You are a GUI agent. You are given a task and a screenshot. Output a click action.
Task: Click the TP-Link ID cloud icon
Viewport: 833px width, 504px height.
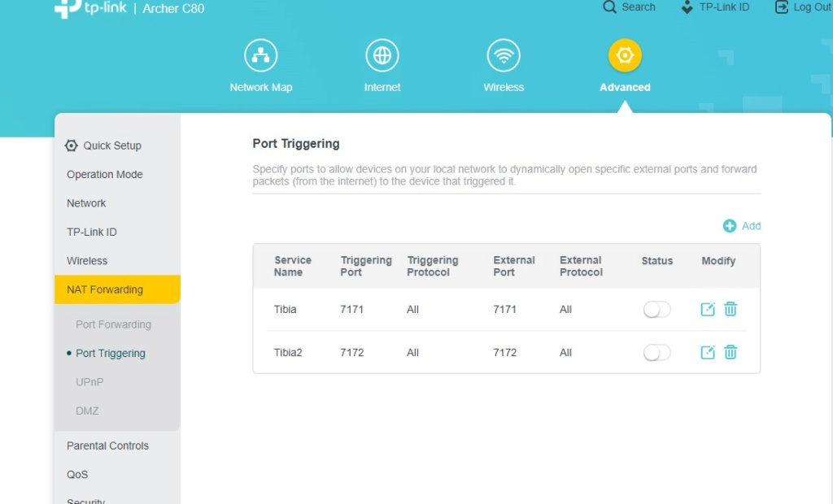coord(687,7)
